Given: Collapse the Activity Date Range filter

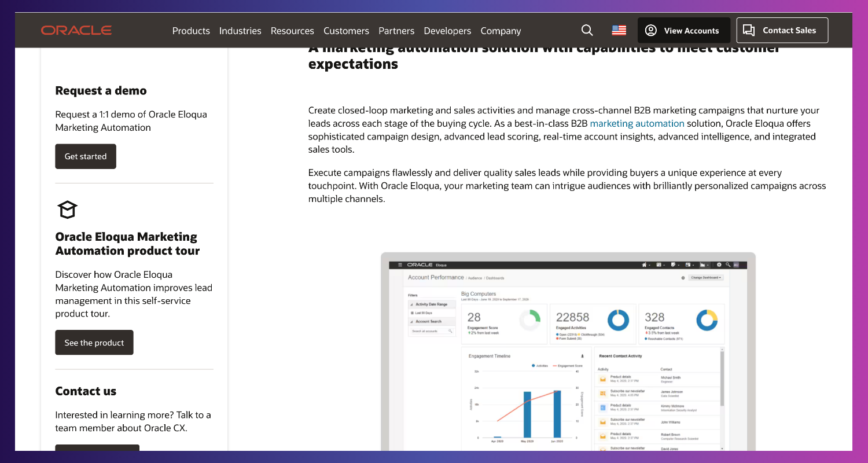Looking at the screenshot, I should (x=411, y=304).
